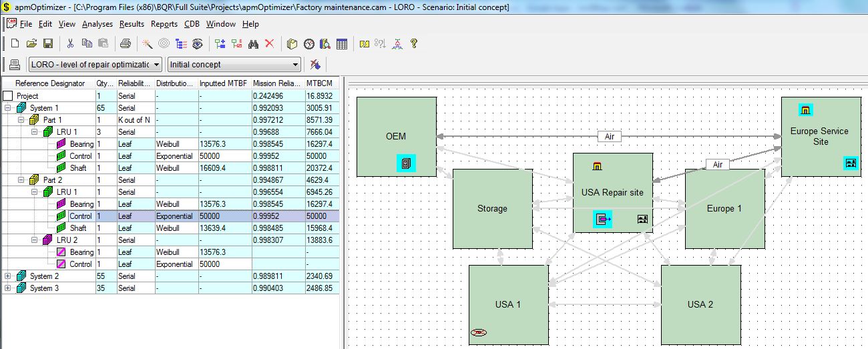Collapse the Part 2 tree node
The image size is (868, 349).
click(21, 180)
